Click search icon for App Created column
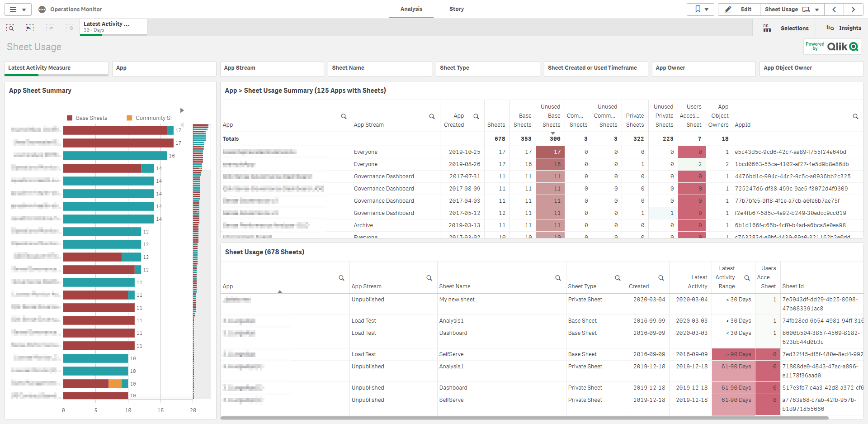 [x=476, y=116]
